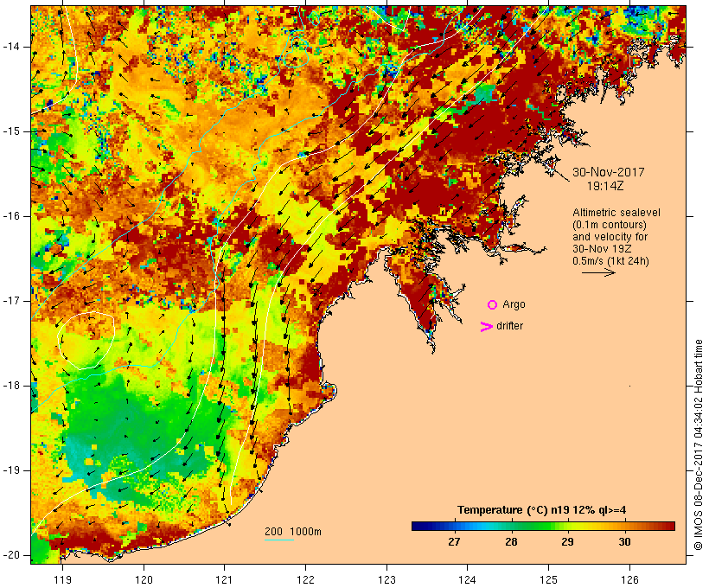Click longitude axis label 126
Image resolution: width=709 pixels, height=588 pixels.
tap(629, 579)
